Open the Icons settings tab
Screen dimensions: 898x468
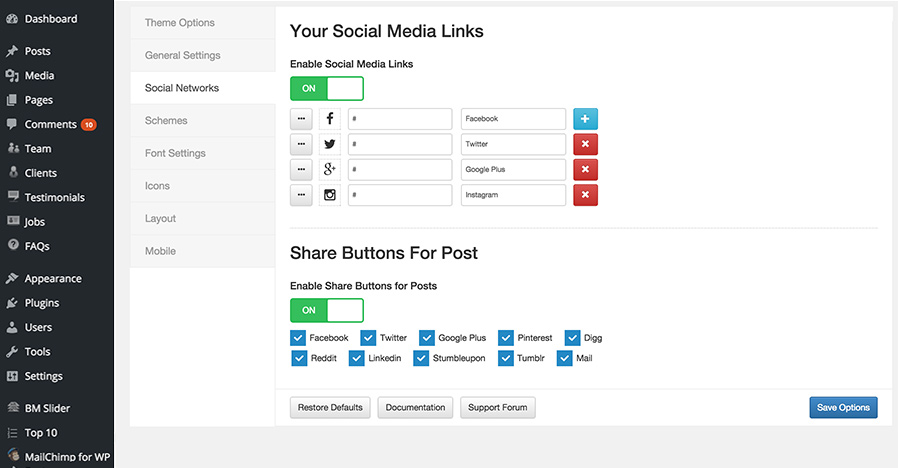(203, 186)
